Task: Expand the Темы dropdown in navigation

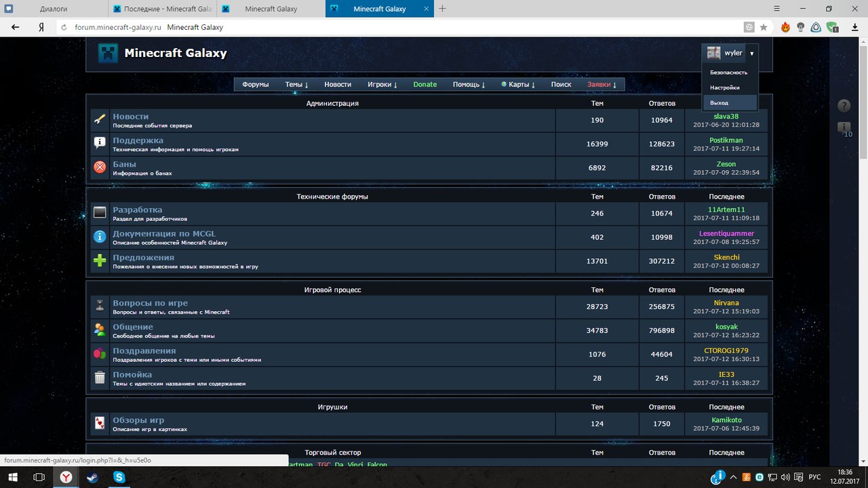Action: [296, 85]
